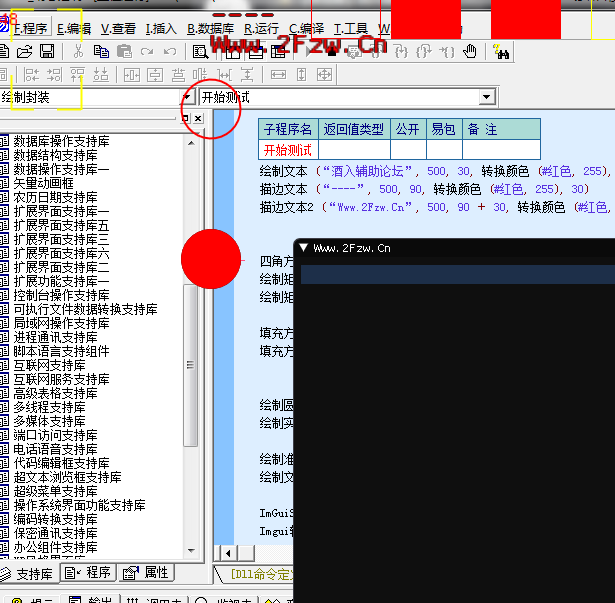Screen dimensions: 615x603
Task: Click the Paste clipboard icon
Action: [124, 52]
